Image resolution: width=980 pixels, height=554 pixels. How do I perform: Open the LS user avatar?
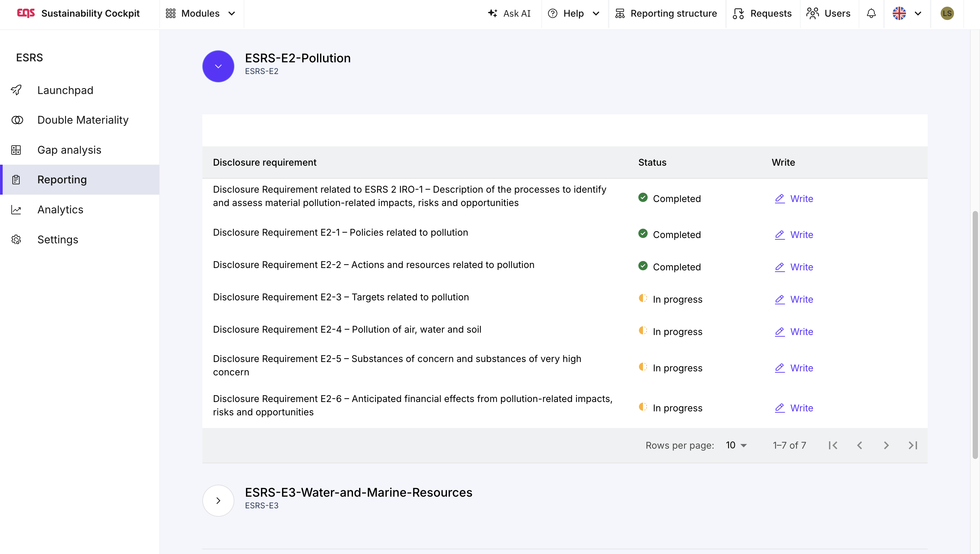pos(947,13)
